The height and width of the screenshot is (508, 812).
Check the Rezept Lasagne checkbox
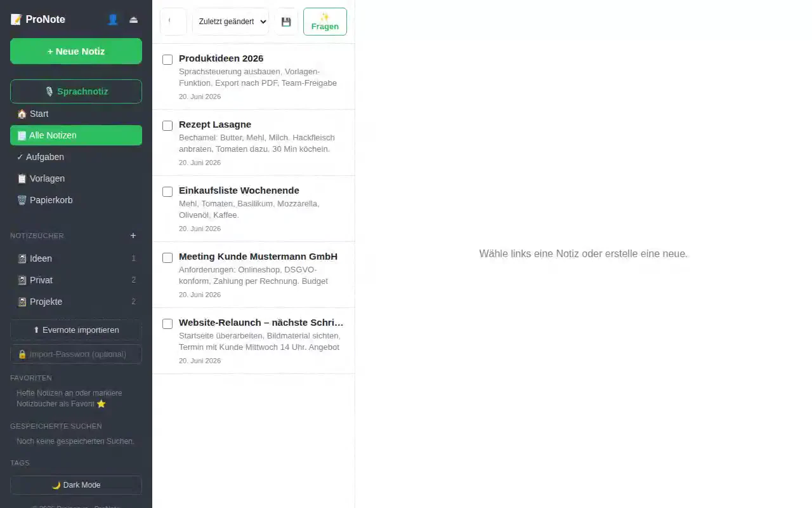point(167,126)
